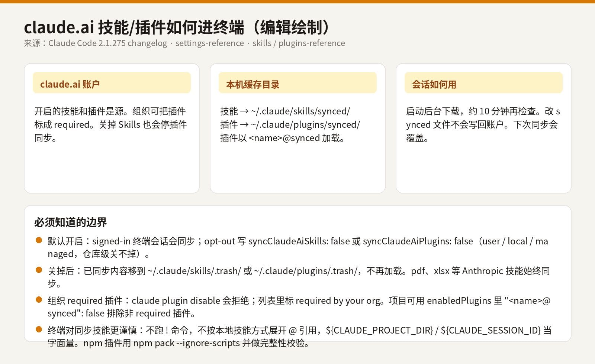Click the bullet text starting "默认开启：signed-in"

click(x=298, y=247)
